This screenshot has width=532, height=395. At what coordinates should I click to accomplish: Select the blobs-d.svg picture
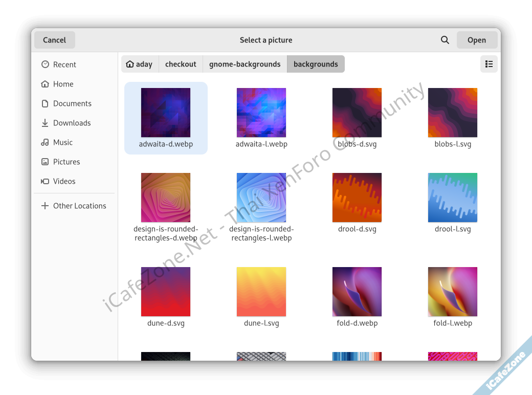(357, 113)
